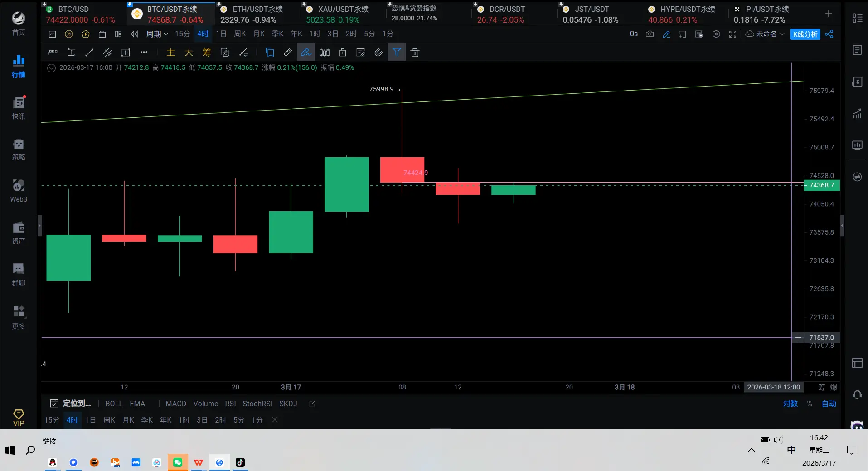Click the blue K线分析 button

(x=805, y=34)
